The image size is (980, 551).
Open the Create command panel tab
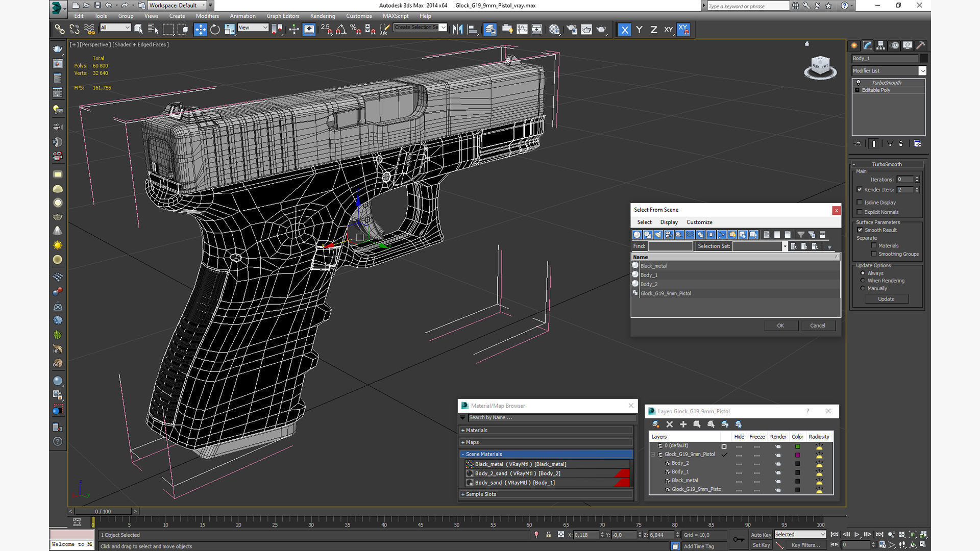pyautogui.click(x=854, y=45)
